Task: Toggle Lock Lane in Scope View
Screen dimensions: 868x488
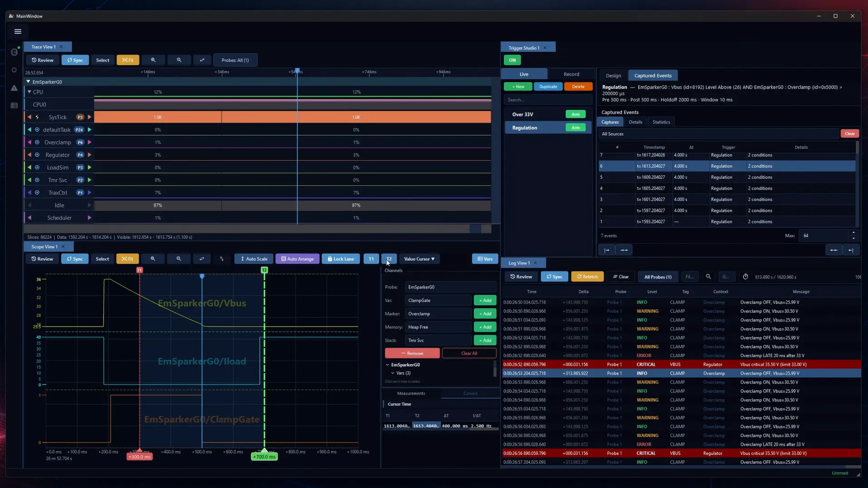Action: (340, 259)
